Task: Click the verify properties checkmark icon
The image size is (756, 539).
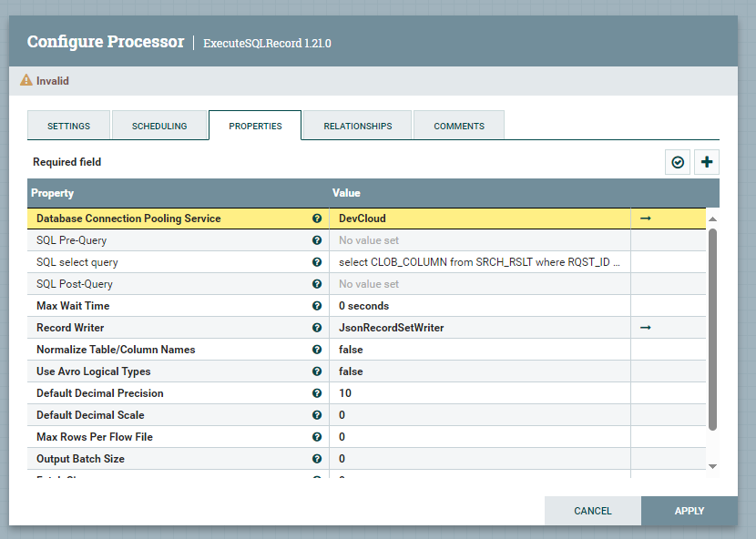Action: (x=678, y=162)
